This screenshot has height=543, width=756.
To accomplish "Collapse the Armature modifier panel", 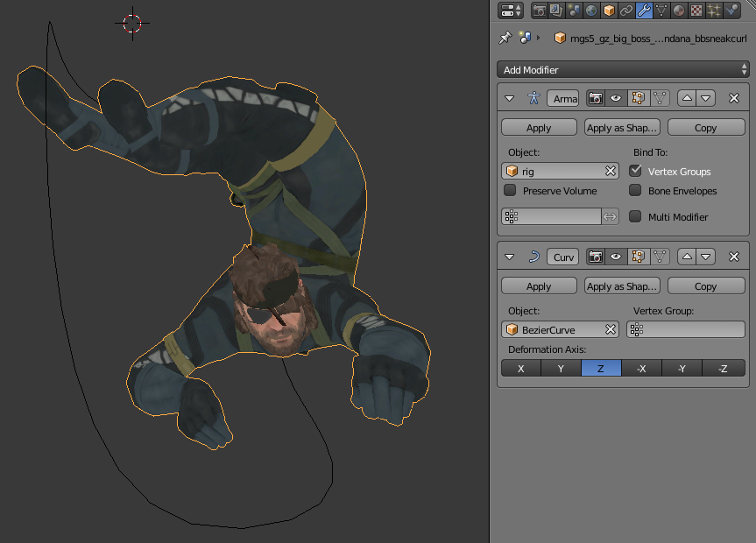I will point(509,98).
